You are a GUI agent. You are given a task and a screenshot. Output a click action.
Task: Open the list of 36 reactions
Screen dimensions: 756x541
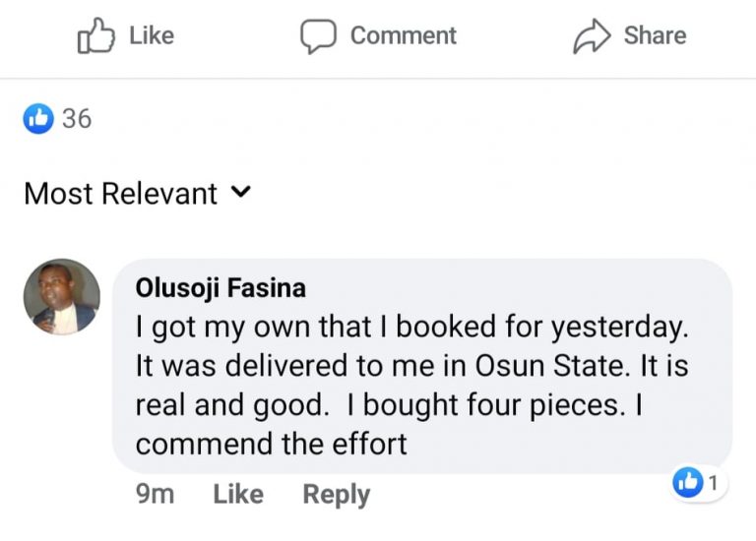point(76,119)
